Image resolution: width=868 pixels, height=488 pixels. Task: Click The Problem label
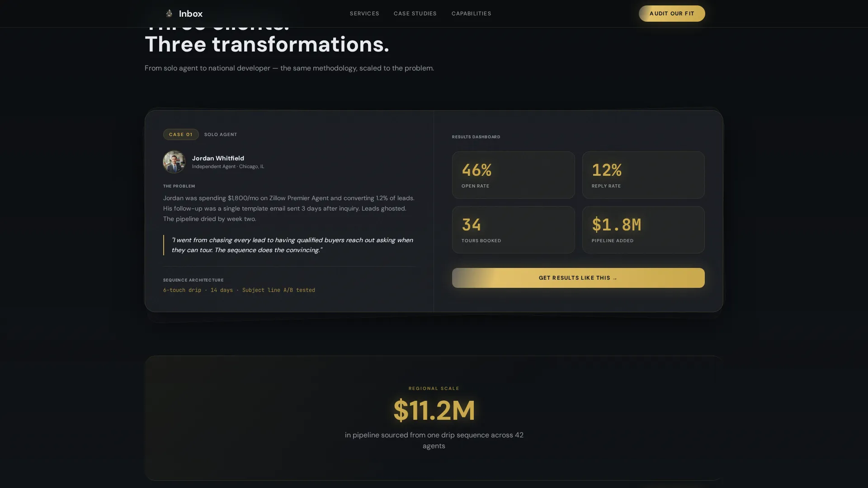click(x=179, y=186)
